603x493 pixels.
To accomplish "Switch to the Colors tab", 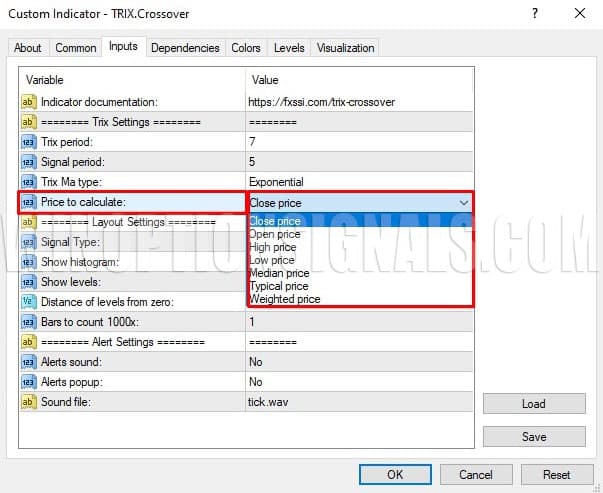I will 246,48.
